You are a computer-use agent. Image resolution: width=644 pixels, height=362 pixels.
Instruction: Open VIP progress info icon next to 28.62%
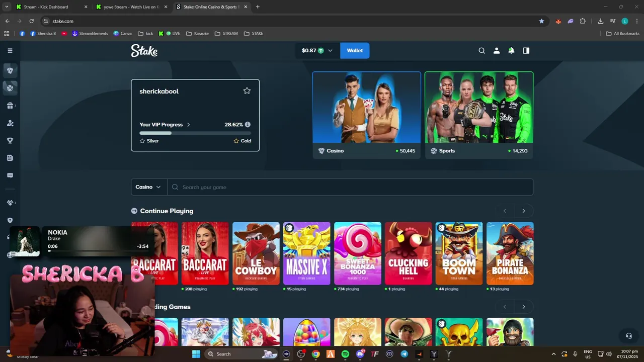tap(248, 124)
